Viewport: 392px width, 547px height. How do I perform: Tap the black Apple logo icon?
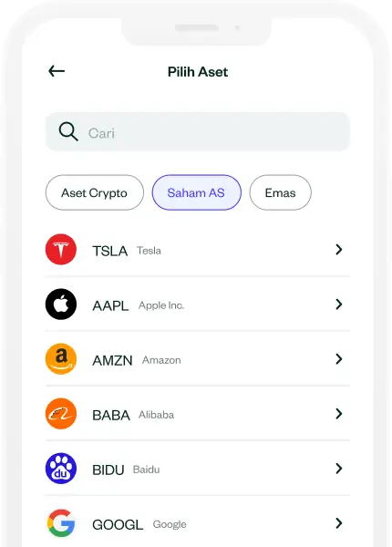tap(61, 304)
